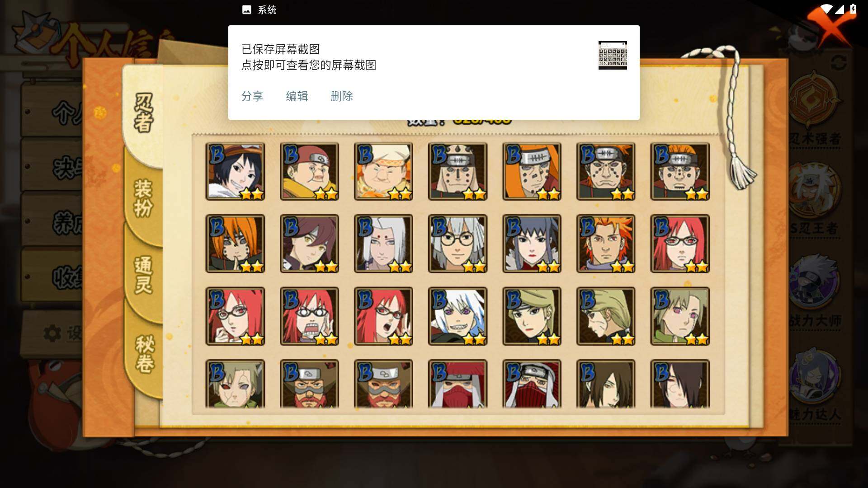Open the 通灵 side tab
This screenshot has height=488, width=868.
pos(144,276)
